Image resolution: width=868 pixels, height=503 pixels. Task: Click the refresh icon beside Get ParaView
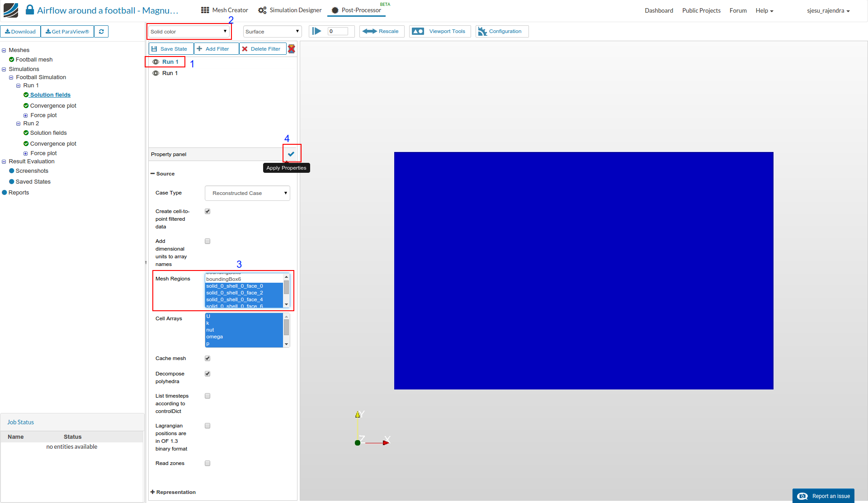pos(101,32)
